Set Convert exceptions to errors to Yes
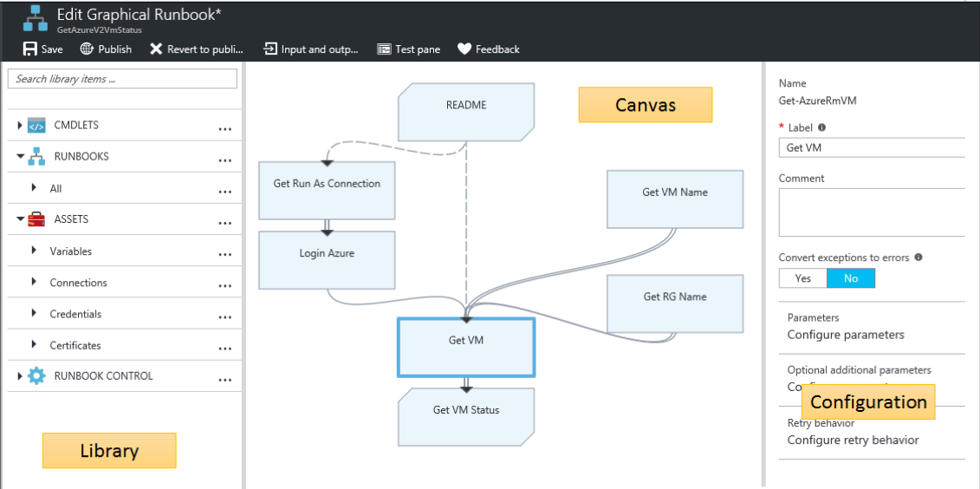 803,278
